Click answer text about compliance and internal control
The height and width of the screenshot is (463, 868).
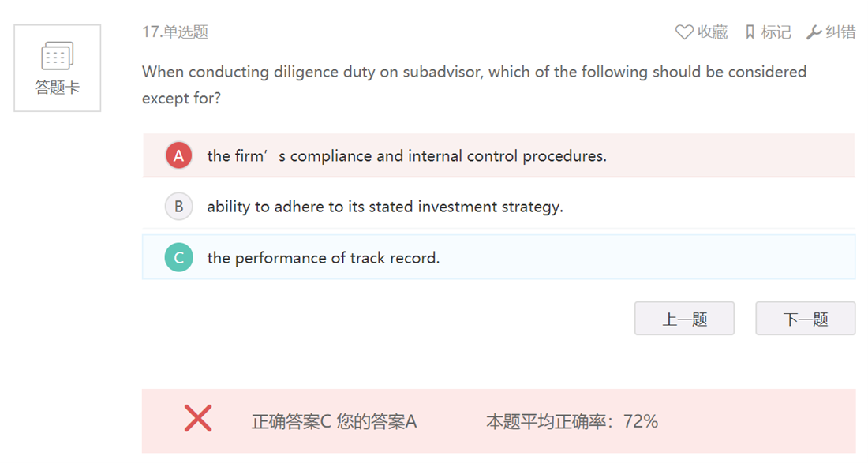[406, 156]
